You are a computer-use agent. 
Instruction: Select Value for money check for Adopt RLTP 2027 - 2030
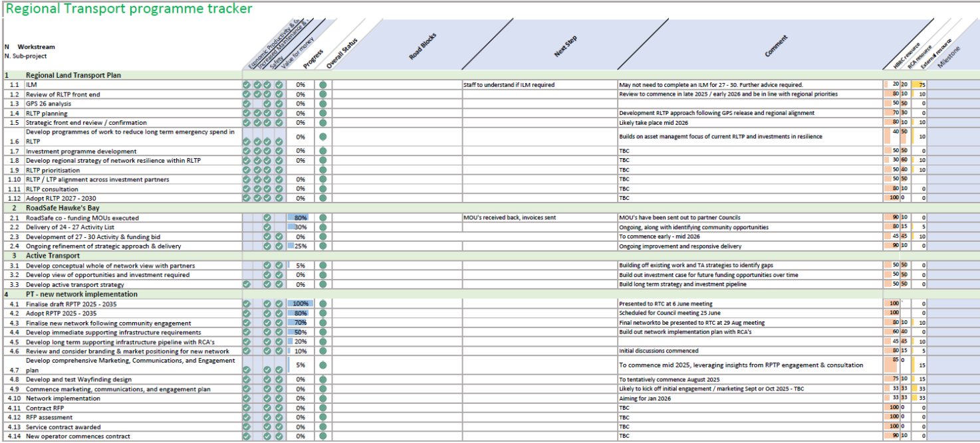(279, 199)
